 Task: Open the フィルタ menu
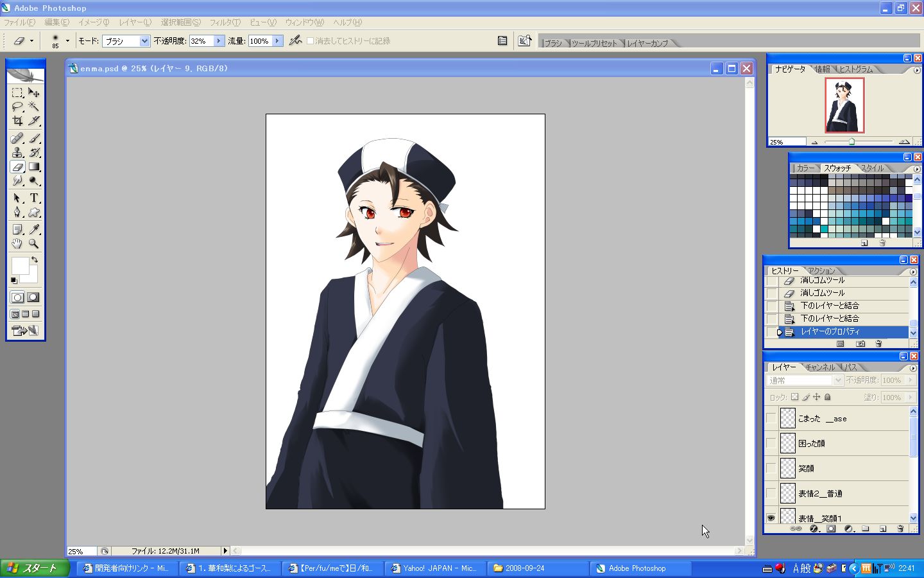(225, 22)
